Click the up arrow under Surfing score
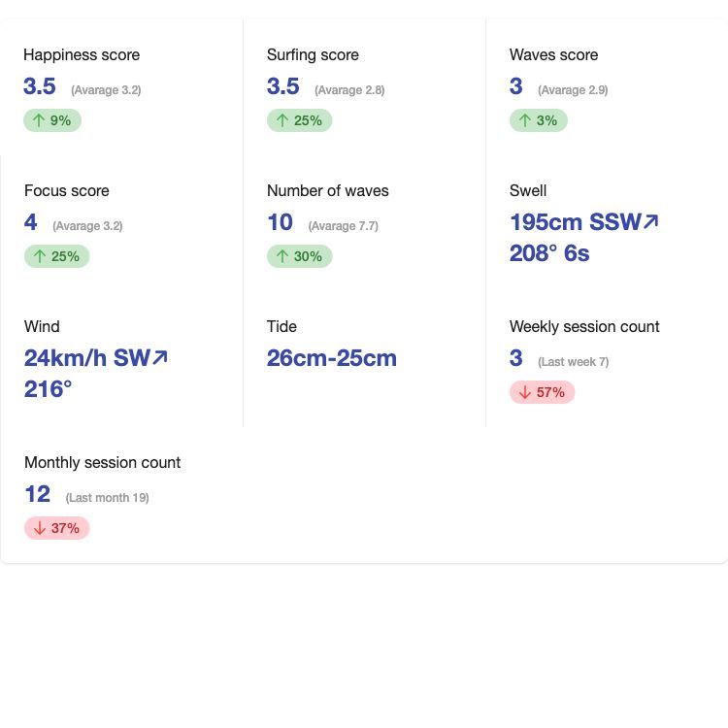Screen dimensions: 728x728 tap(282, 120)
